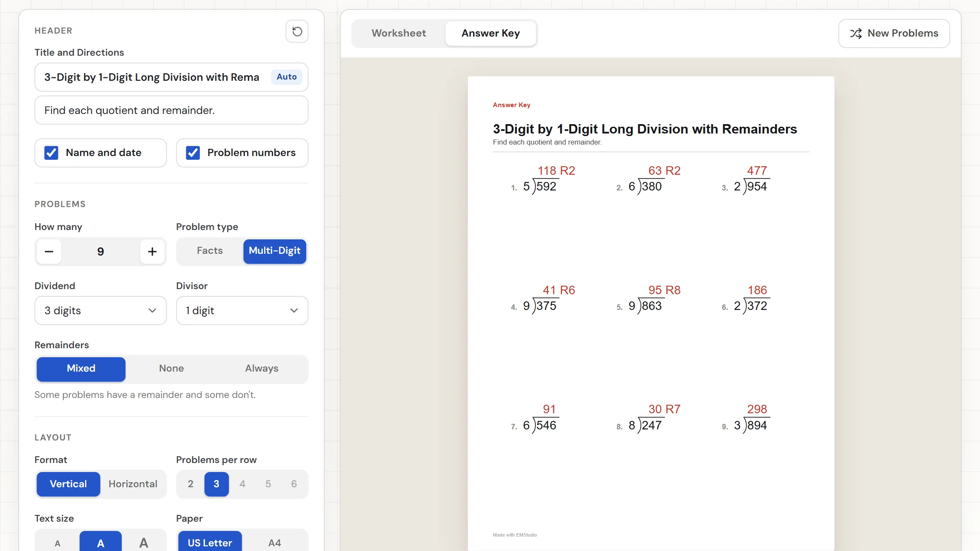Set 2 problems per row
The width and height of the screenshot is (980, 551).
(191, 484)
